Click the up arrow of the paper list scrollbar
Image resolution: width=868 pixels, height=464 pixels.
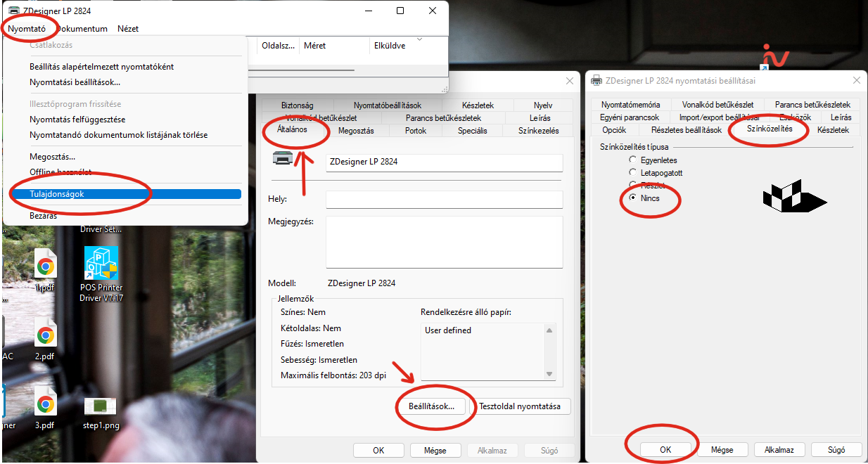point(550,330)
